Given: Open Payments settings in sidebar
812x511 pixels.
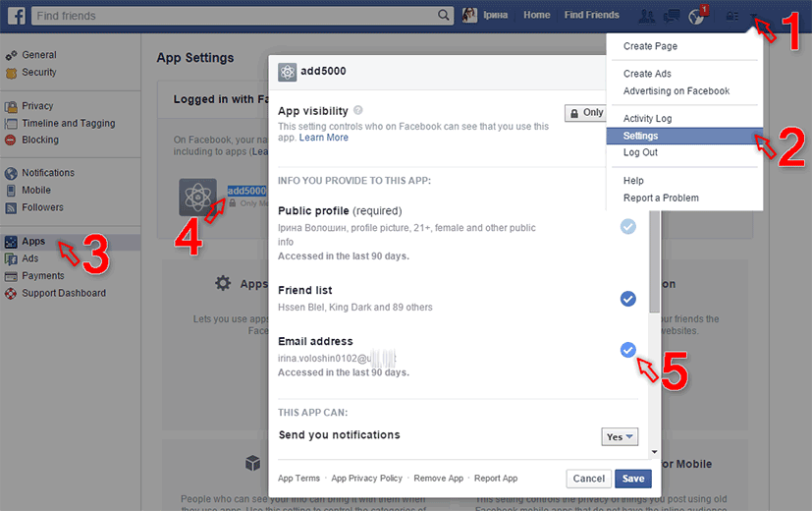Looking at the screenshot, I should point(43,276).
